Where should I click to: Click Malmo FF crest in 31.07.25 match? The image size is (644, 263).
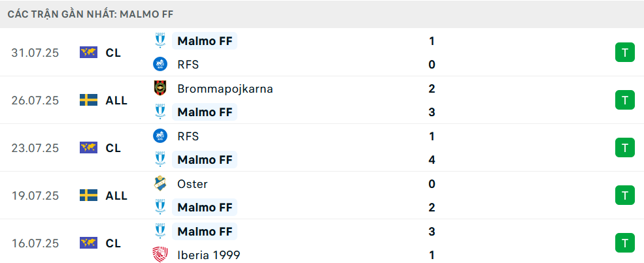pos(160,40)
